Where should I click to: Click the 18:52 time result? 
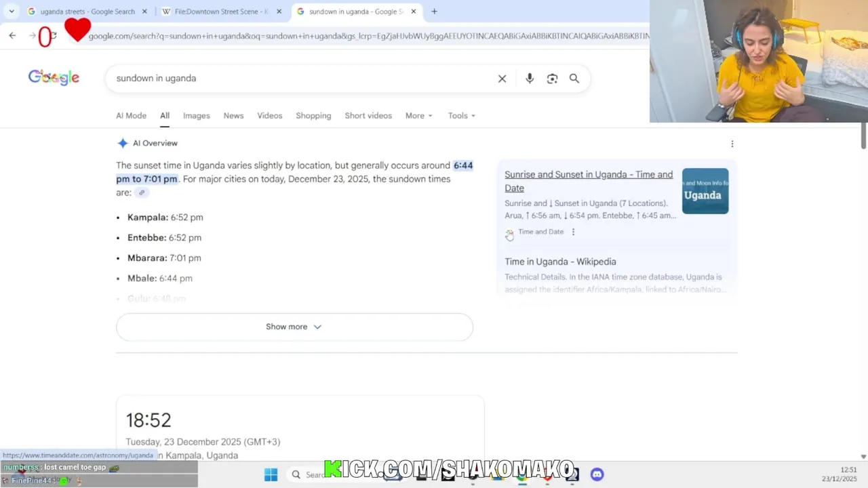click(x=149, y=420)
